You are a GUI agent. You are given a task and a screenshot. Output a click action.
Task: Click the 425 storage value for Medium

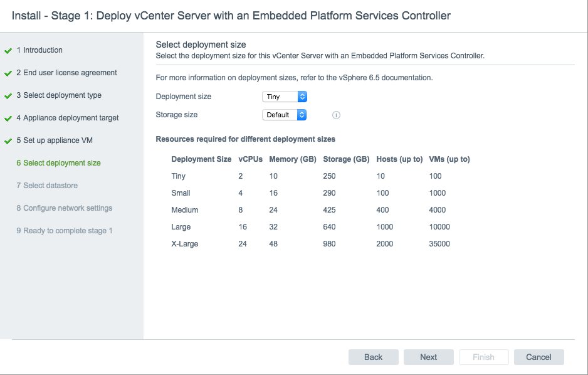pos(329,210)
